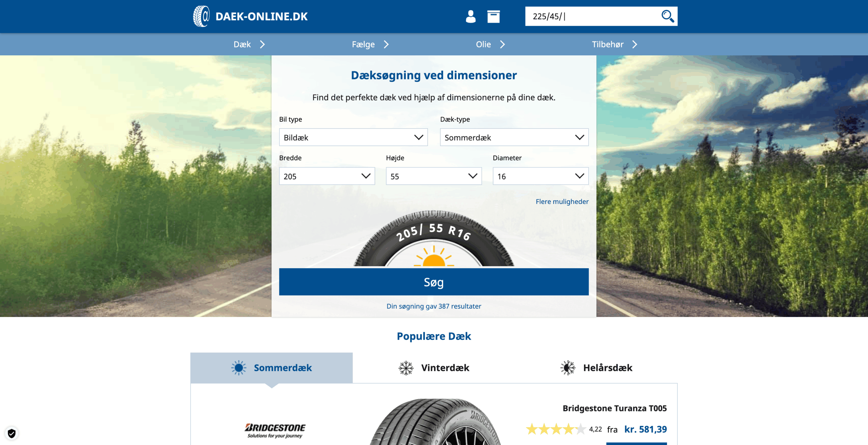This screenshot has height=445, width=868.
Task: Open the Bil type dropdown showing Bildæk
Action: tap(353, 137)
